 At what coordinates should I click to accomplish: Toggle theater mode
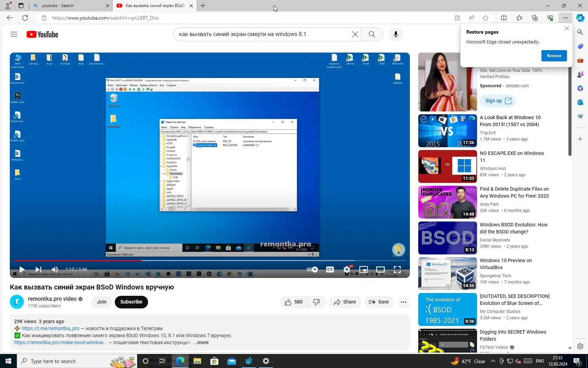[380, 269]
